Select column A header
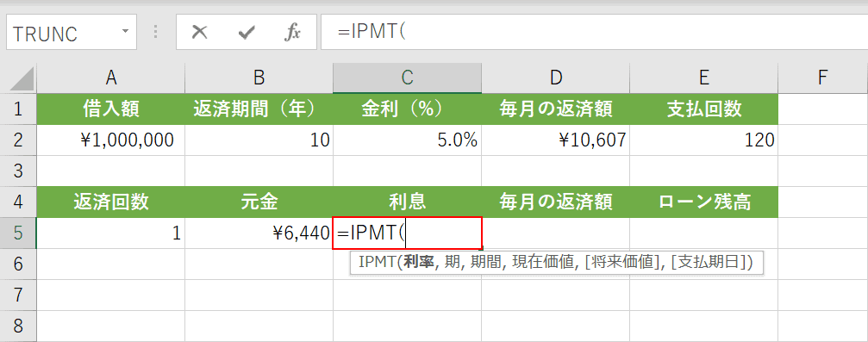This screenshot has width=868, height=342. (x=110, y=78)
